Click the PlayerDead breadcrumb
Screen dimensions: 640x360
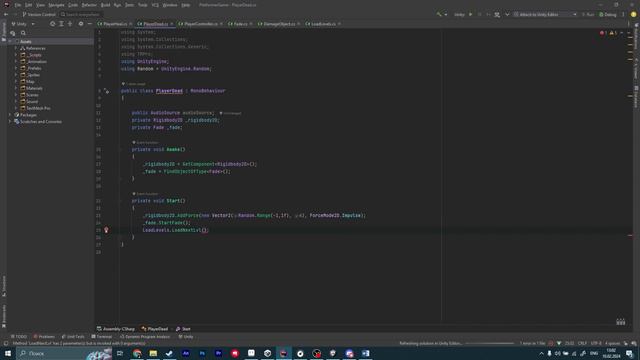(x=155, y=329)
